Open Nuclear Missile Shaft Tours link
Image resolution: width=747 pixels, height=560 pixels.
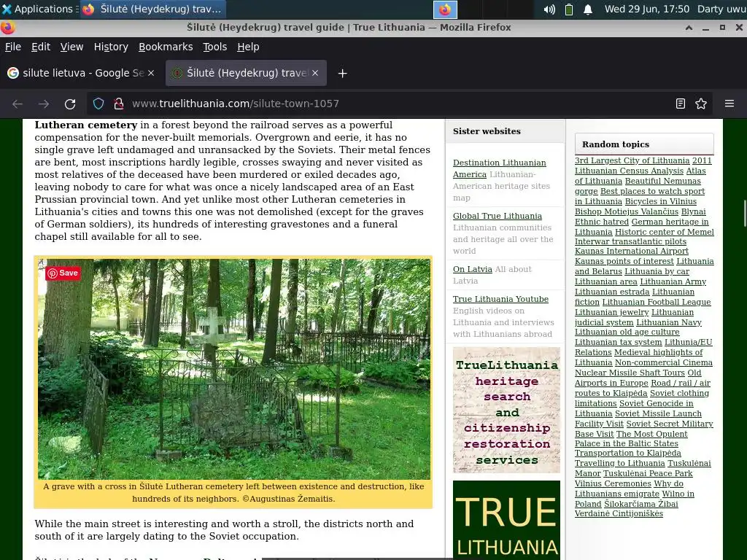(630, 373)
